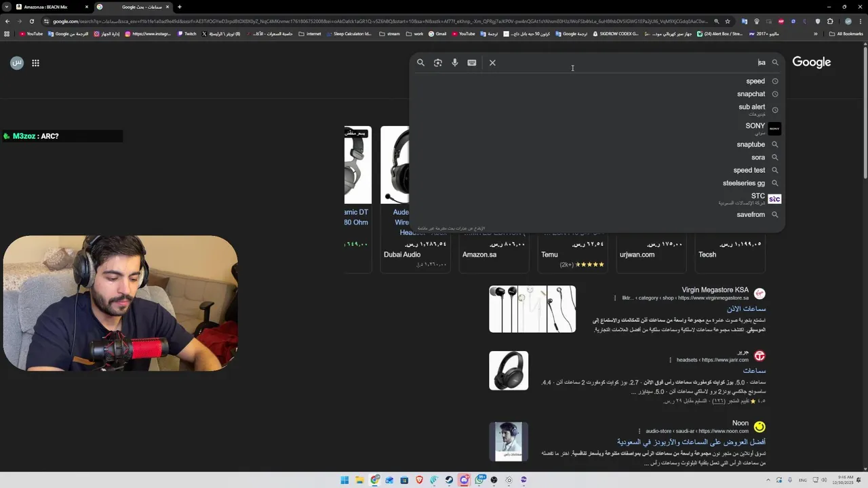Click the Google Translate extension icon
The image size is (868, 488).
pos(745,21)
